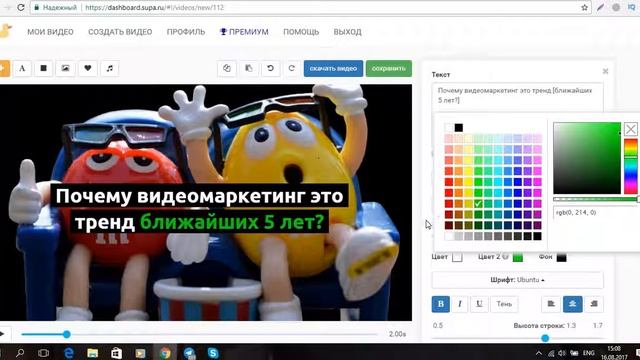The height and width of the screenshot is (360, 640).
Task: Switch to Chrome on the taskbar
Action: click(165, 353)
